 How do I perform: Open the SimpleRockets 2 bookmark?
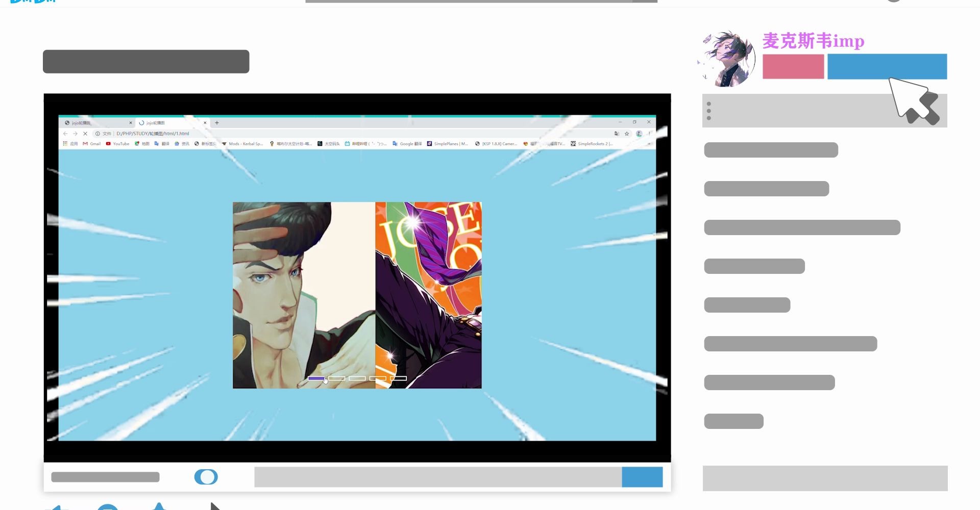coord(592,144)
